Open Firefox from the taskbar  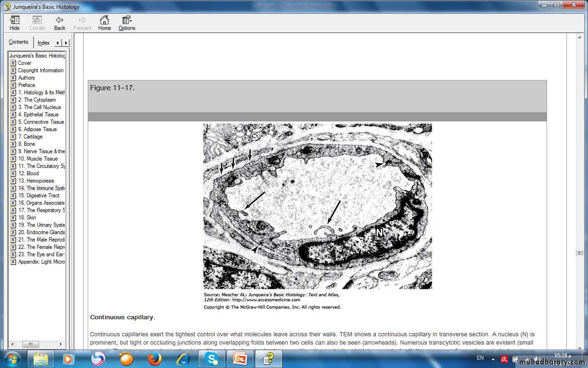coord(155,358)
